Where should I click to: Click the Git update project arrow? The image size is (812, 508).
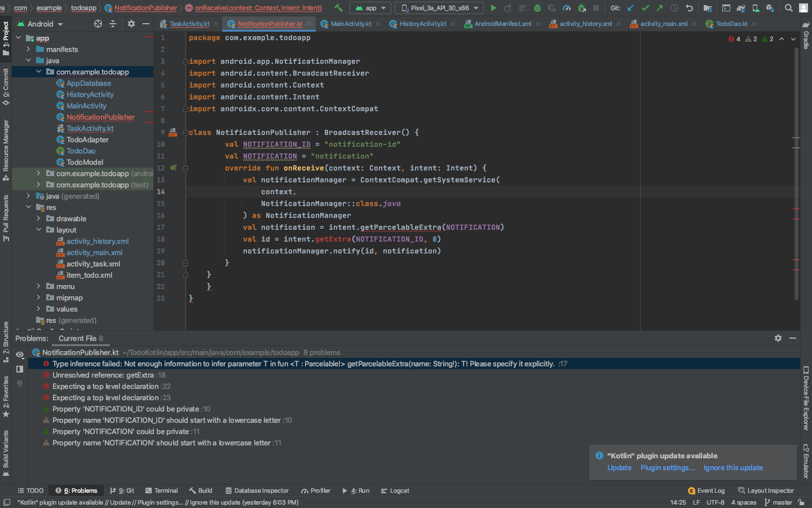pos(630,8)
